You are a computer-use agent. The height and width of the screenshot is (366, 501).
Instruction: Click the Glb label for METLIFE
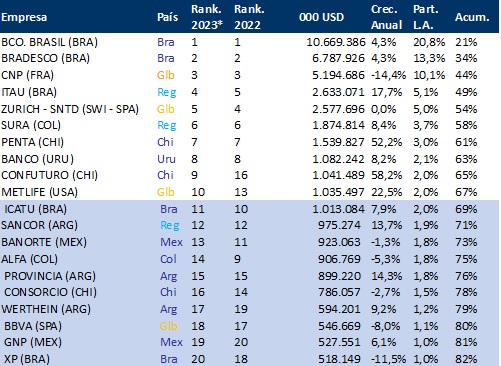pos(166,192)
